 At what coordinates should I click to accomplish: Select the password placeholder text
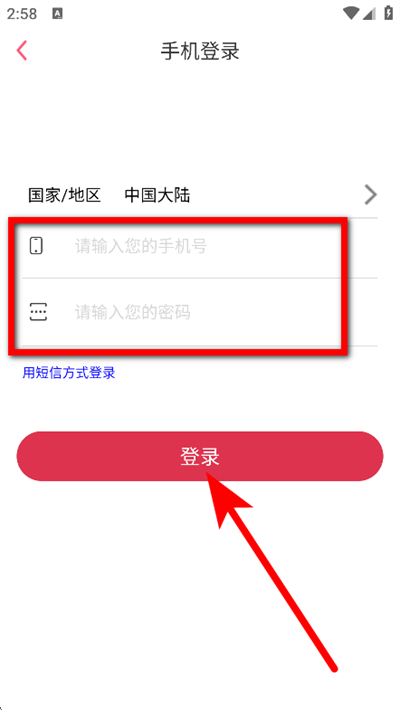(133, 312)
